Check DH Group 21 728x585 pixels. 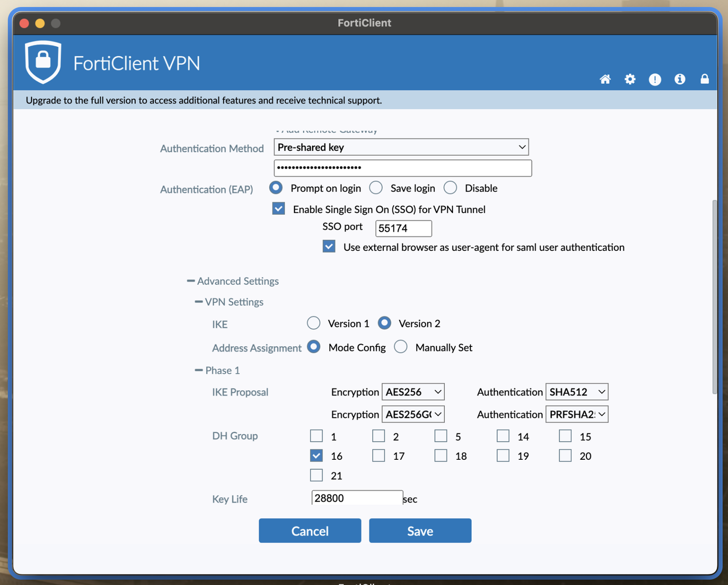coord(317,475)
